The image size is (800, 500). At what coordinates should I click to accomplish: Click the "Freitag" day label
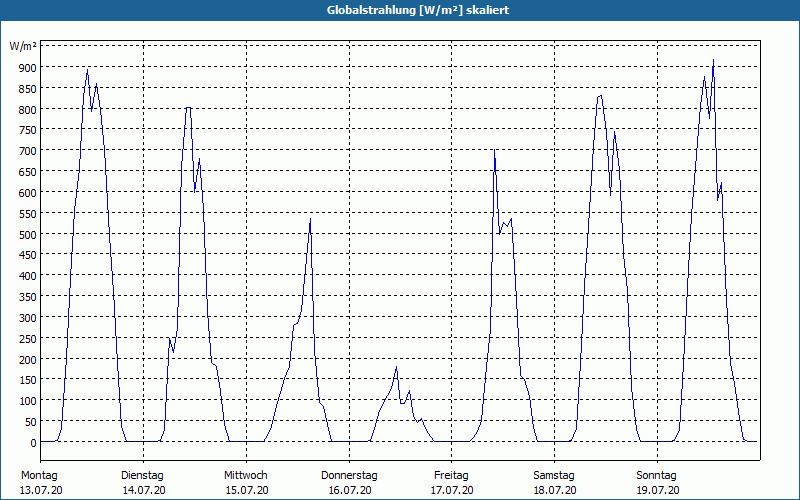click(451, 476)
